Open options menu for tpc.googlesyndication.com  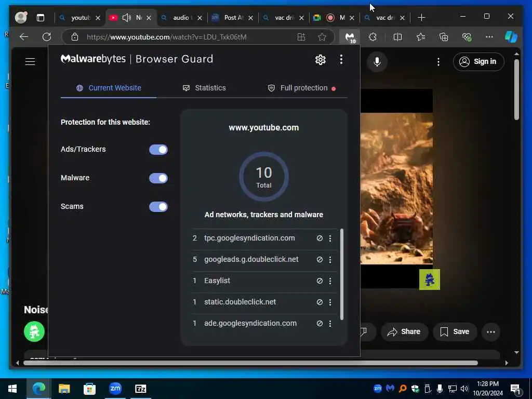click(x=330, y=238)
